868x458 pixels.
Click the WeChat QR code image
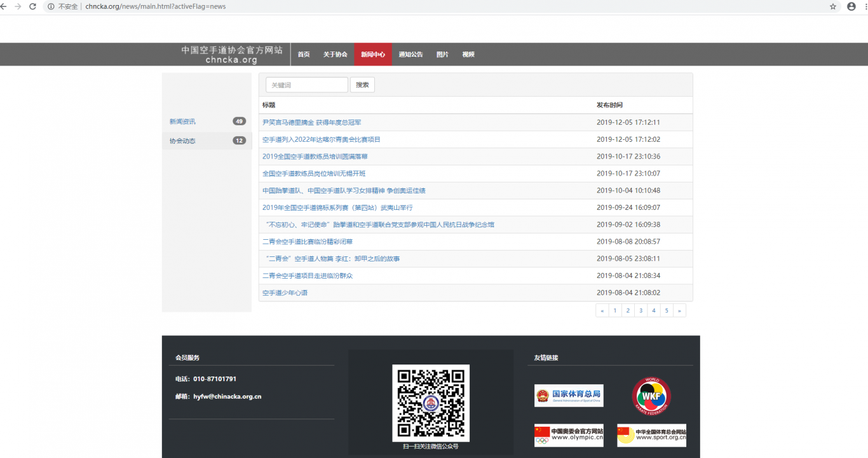click(431, 403)
